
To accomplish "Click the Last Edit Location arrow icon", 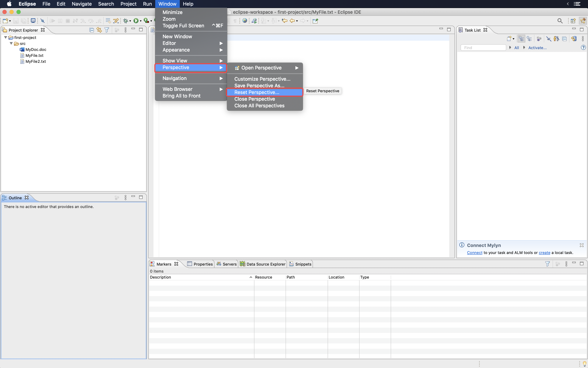I will [x=285, y=21].
